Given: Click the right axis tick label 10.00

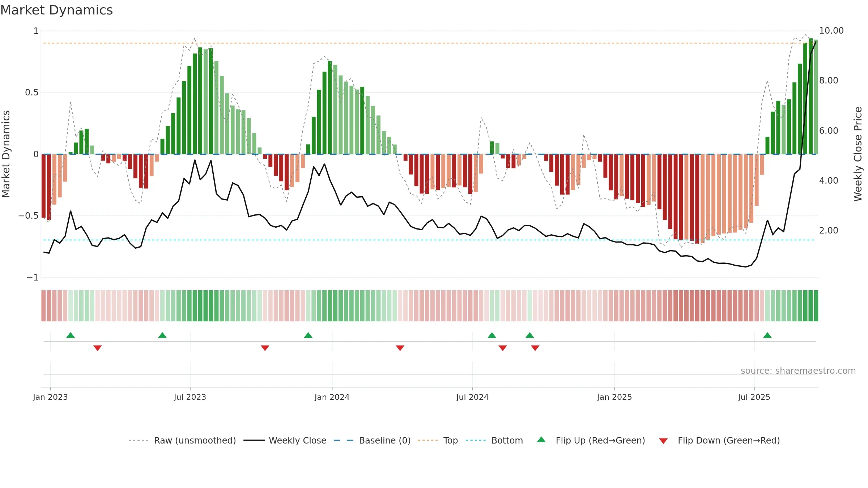Looking at the screenshot, I should [831, 31].
